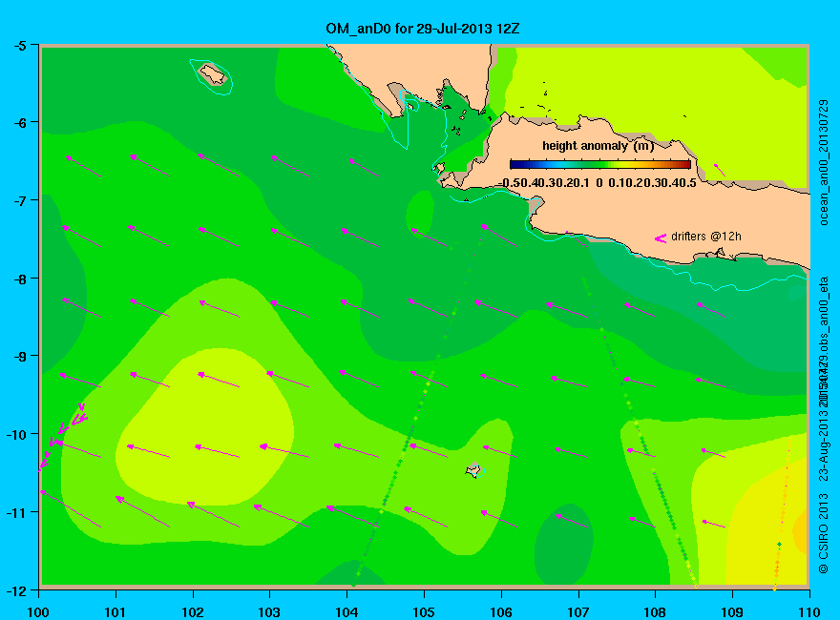Click the x-axis label "106"
The height and width of the screenshot is (620, 840).
501,612
